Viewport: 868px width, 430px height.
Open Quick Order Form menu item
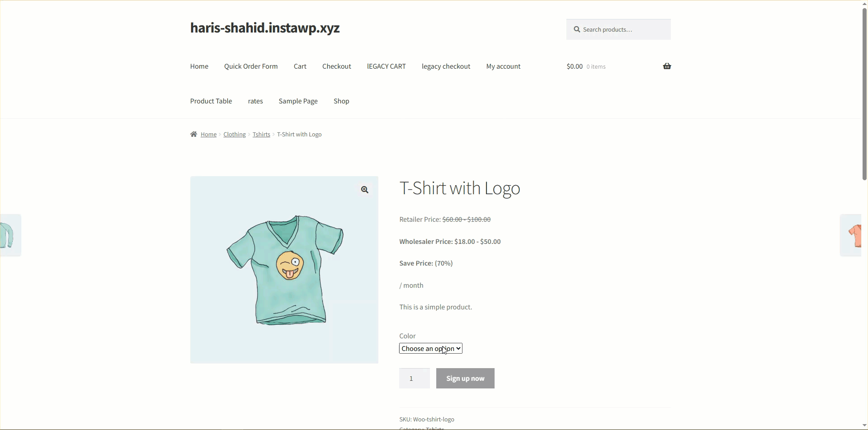pos(251,66)
